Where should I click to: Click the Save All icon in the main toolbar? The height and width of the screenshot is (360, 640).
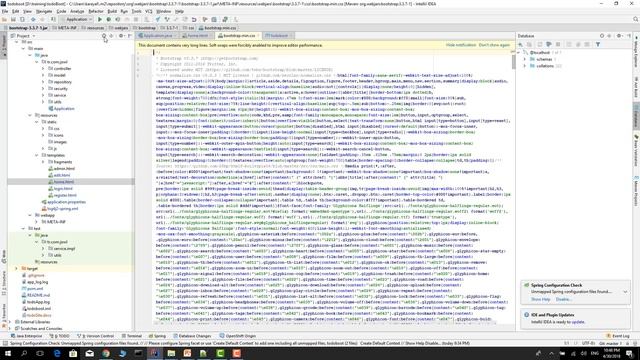click(x=13, y=19)
